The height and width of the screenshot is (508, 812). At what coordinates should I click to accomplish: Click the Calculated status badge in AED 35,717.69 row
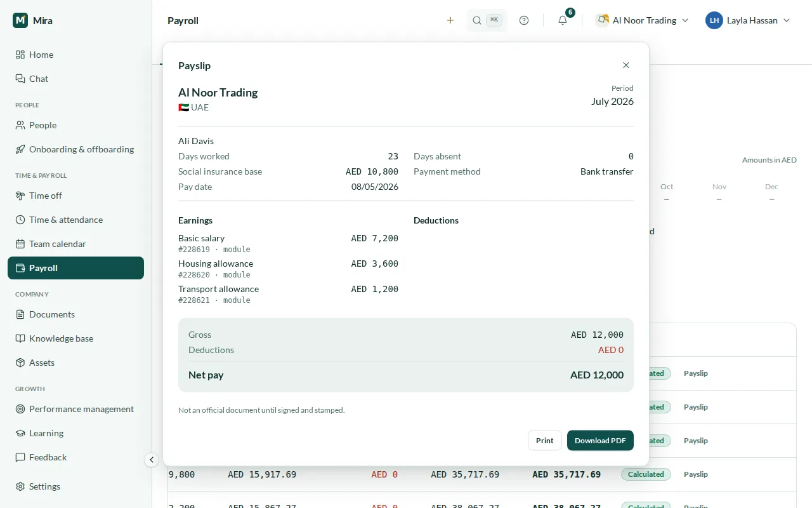point(646,474)
